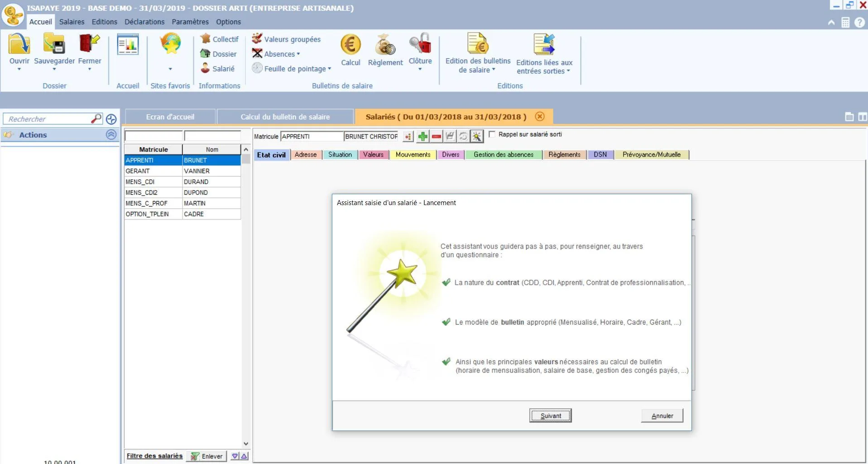
Task: Open Valeurs groupées
Action: pyautogui.click(x=286, y=39)
